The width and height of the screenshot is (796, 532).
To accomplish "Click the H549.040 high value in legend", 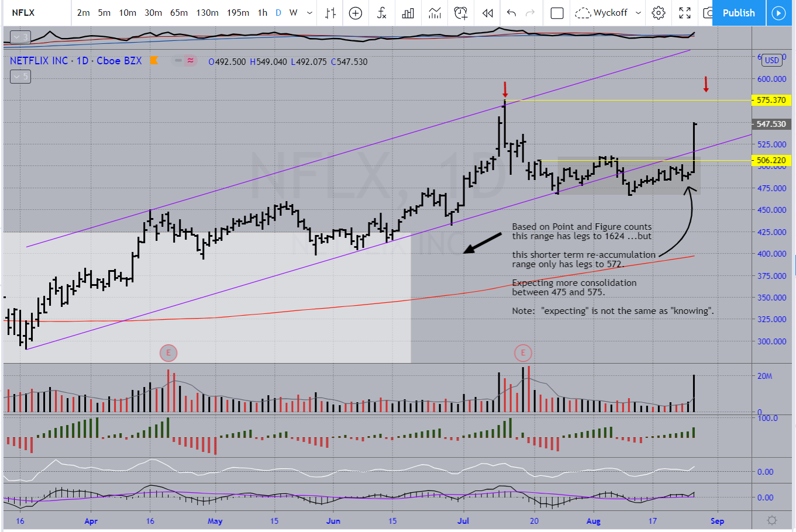I will tap(268, 62).
